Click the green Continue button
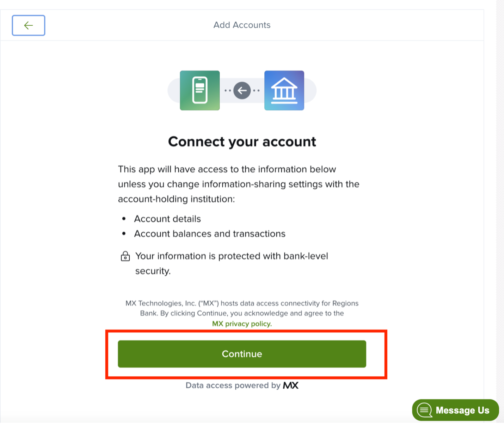Viewport: 504px width, 426px height. click(242, 354)
